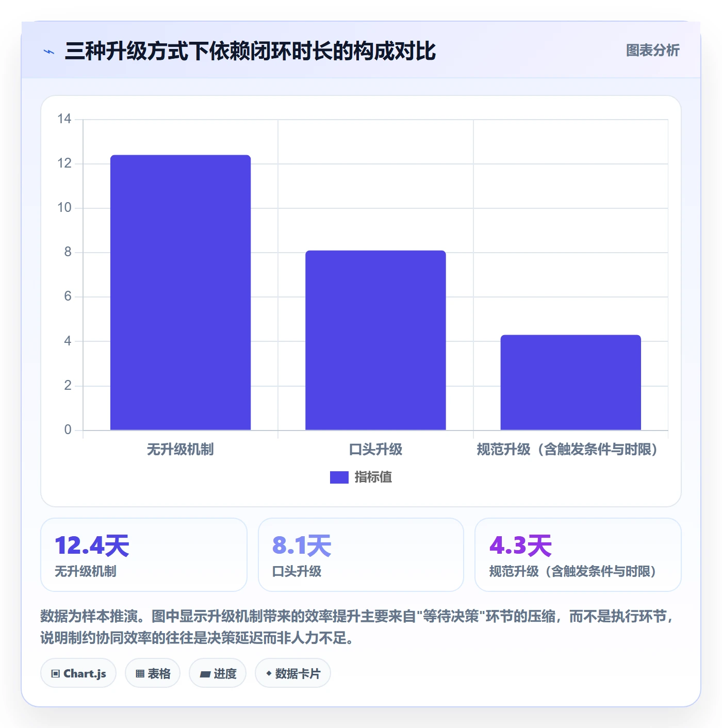Click the 无升级机制 bar in chart
This screenshot has width=722, height=728.
(x=180, y=292)
